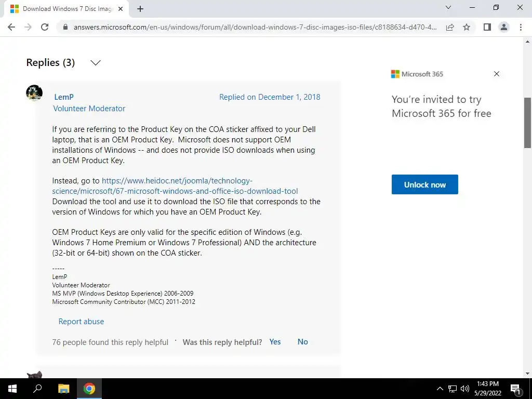The image size is (532, 399).
Task: Click 'MS MVP (Windows Desktop Experience) 2006-2009' text
Action: click(x=123, y=294)
